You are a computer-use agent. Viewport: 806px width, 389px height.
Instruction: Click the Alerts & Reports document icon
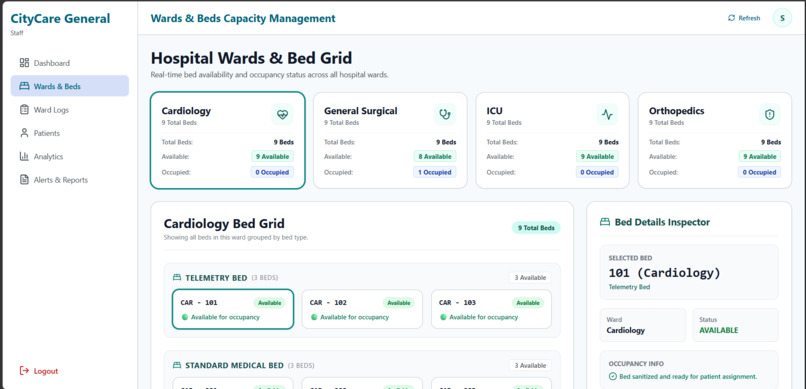(x=24, y=180)
